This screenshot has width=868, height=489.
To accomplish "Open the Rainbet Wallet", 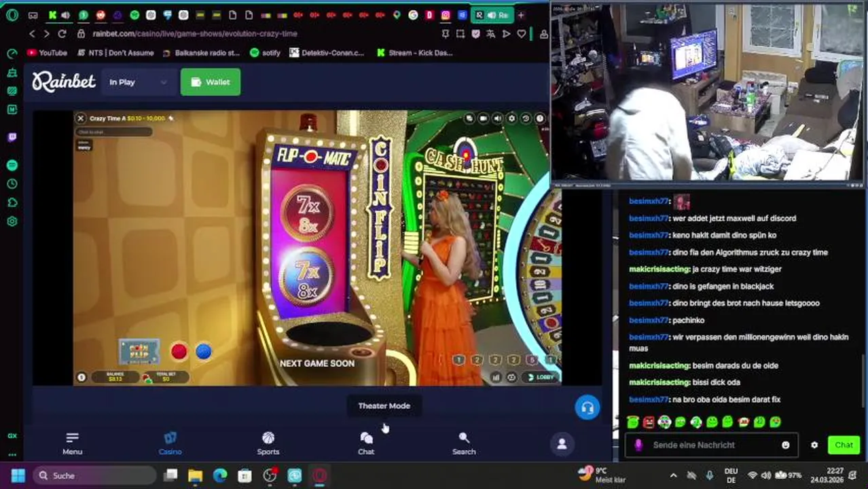I will click(x=210, y=81).
